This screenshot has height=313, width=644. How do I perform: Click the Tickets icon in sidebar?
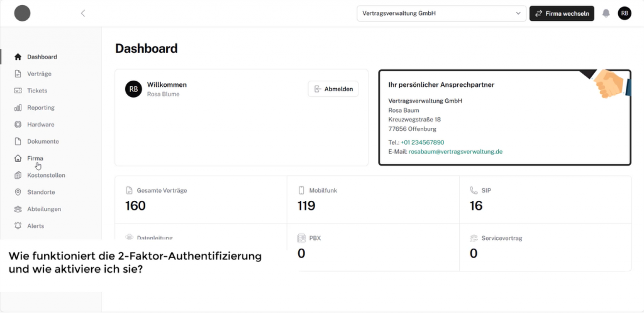pyautogui.click(x=18, y=91)
